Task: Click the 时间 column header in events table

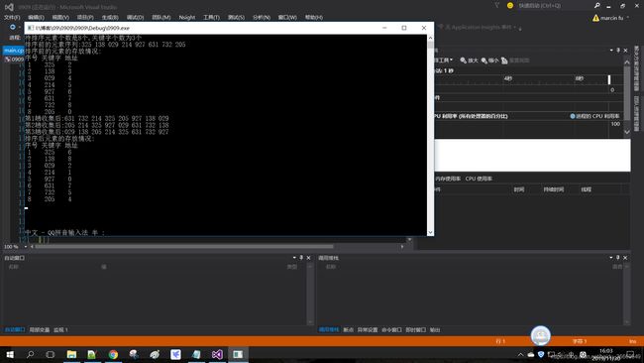Action: point(519,189)
